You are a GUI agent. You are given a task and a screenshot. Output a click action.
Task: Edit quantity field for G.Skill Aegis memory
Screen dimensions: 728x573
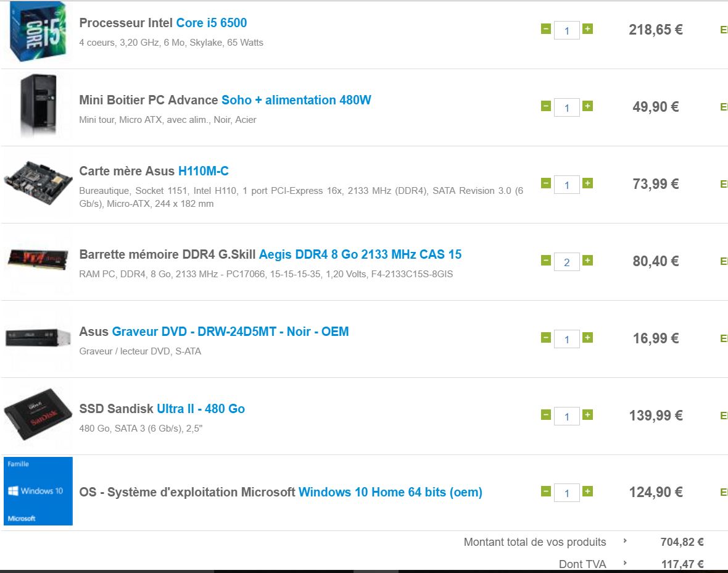pyautogui.click(x=567, y=262)
